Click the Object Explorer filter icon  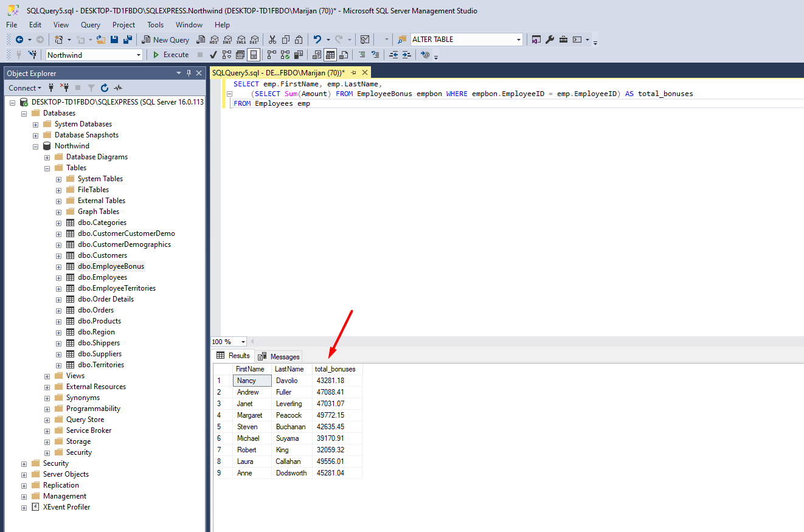click(x=91, y=88)
